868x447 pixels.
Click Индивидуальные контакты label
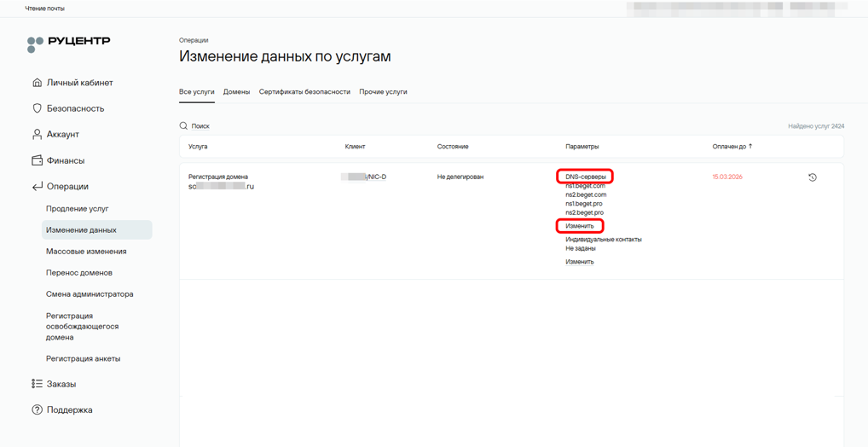[604, 240]
